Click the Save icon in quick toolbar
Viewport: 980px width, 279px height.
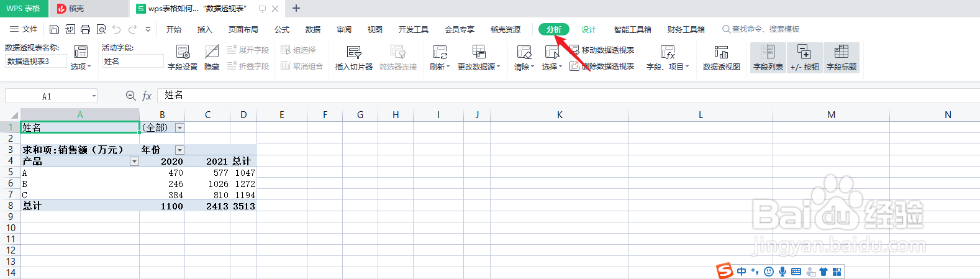[54, 29]
